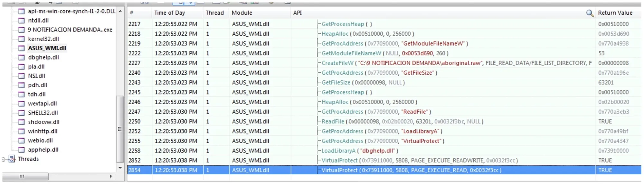Select row 2246 HeapAlloc 2560000 call
644x184 pixels.
tap(384, 102)
